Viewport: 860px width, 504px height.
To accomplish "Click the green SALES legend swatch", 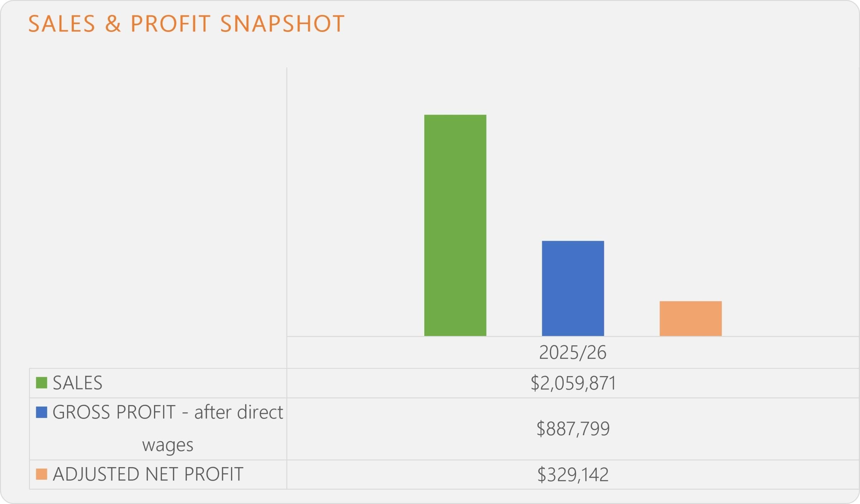I will [x=42, y=383].
